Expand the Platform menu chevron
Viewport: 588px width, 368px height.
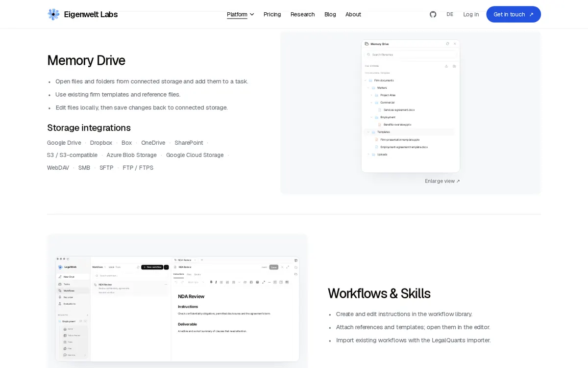[252, 14]
